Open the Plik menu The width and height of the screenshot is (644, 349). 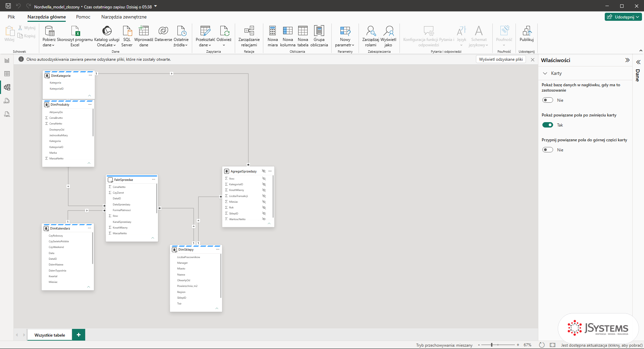[x=11, y=17]
